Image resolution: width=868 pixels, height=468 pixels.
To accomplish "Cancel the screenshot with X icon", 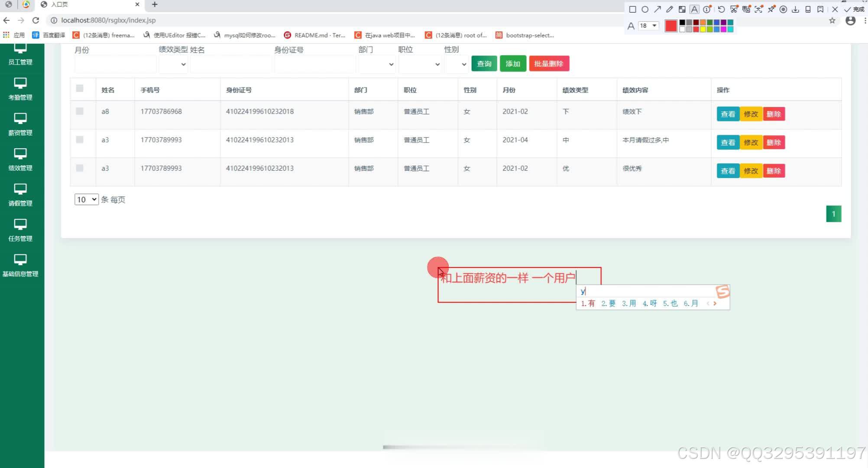I will (x=835, y=9).
